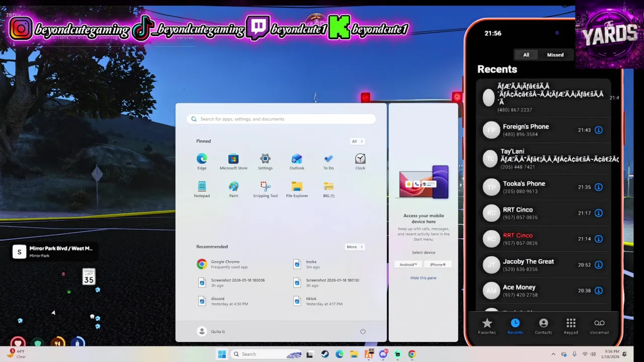The width and height of the screenshot is (644, 362).
Task: Open Edge from the taskbar
Action: click(340, 354)
